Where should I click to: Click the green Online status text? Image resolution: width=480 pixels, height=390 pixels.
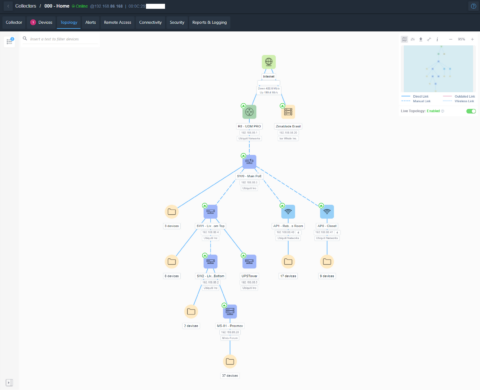[80, 6]
